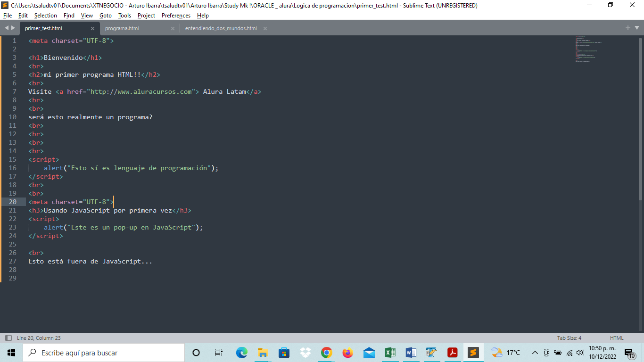
Task: Select the primer_test.html tab
Action: tap(43, 28)
